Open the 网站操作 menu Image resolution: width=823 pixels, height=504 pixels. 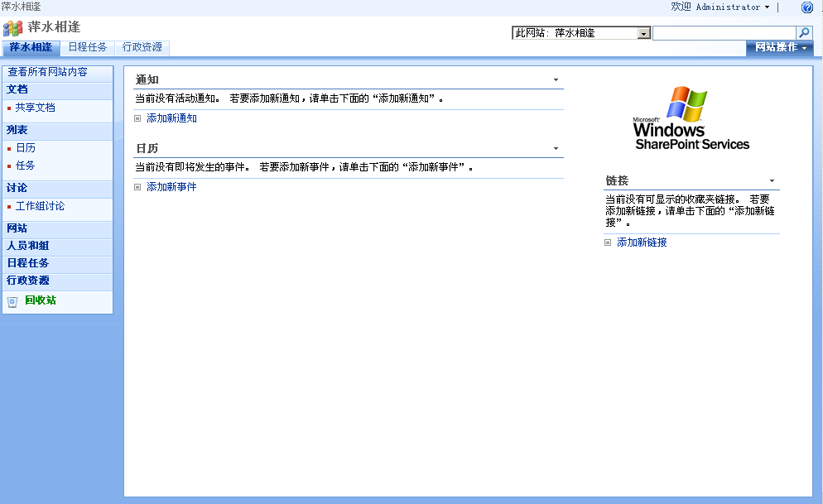[780, 48]
